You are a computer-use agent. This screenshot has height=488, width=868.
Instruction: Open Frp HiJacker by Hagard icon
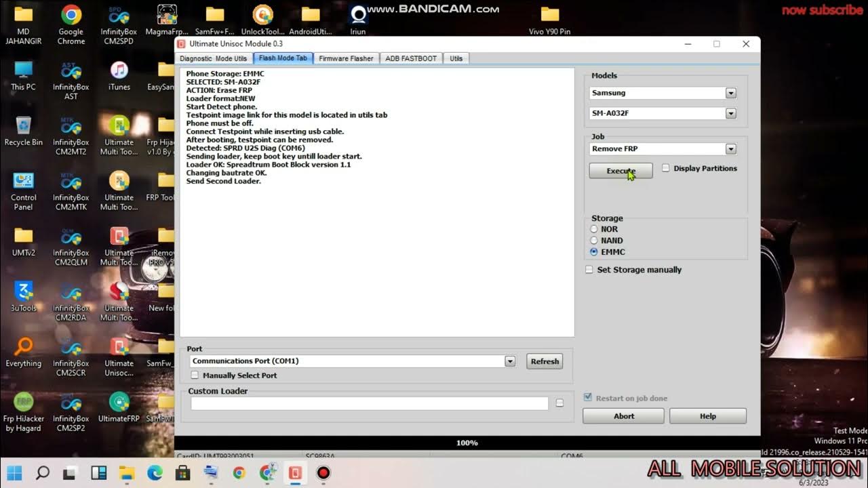pos(23,413)
